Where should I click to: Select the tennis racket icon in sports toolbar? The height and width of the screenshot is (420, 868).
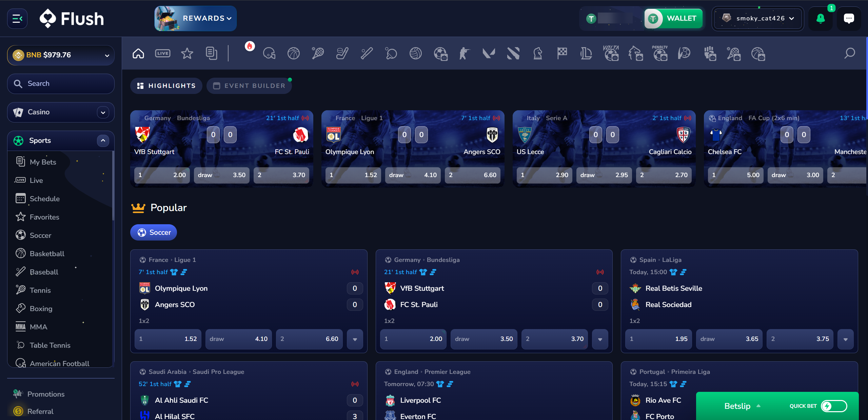[318, 53]
